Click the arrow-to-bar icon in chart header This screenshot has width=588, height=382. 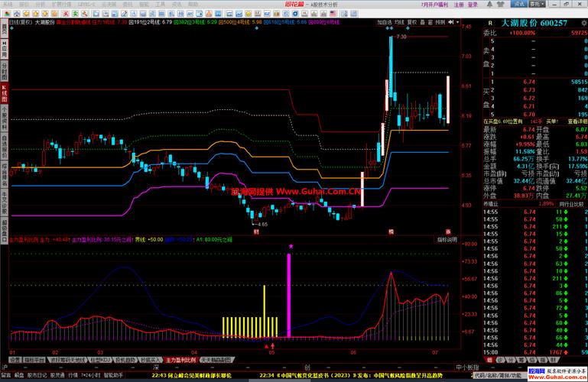(450, 22)
